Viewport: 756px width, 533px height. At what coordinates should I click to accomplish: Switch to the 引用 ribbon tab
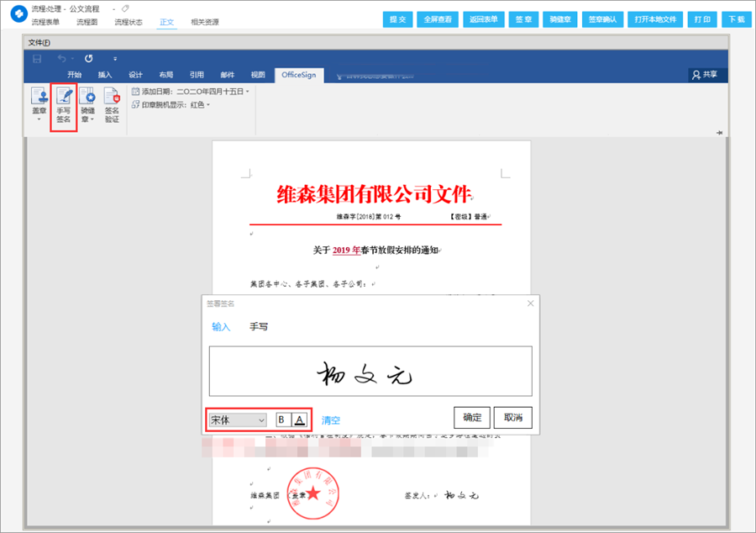coord(197,75)
